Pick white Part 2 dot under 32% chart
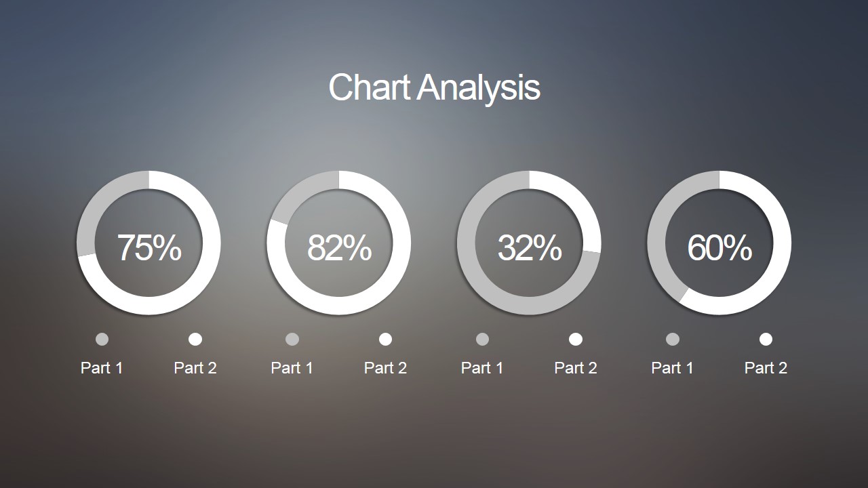868x488 pixels. click(576, 339)
